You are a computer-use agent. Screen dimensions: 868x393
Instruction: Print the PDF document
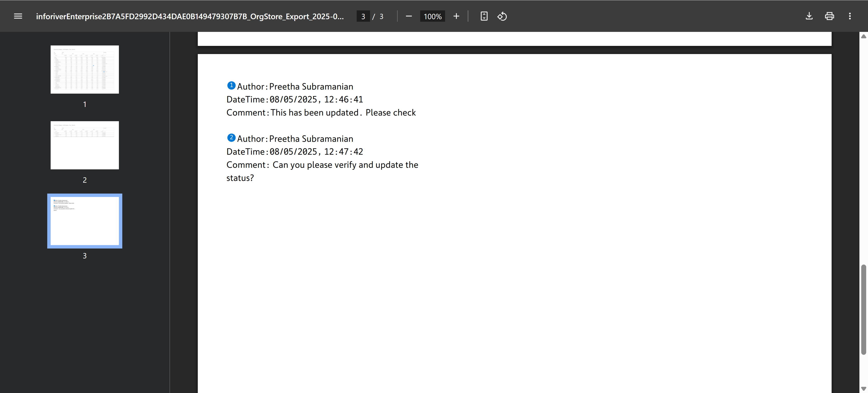pos(829,16)
